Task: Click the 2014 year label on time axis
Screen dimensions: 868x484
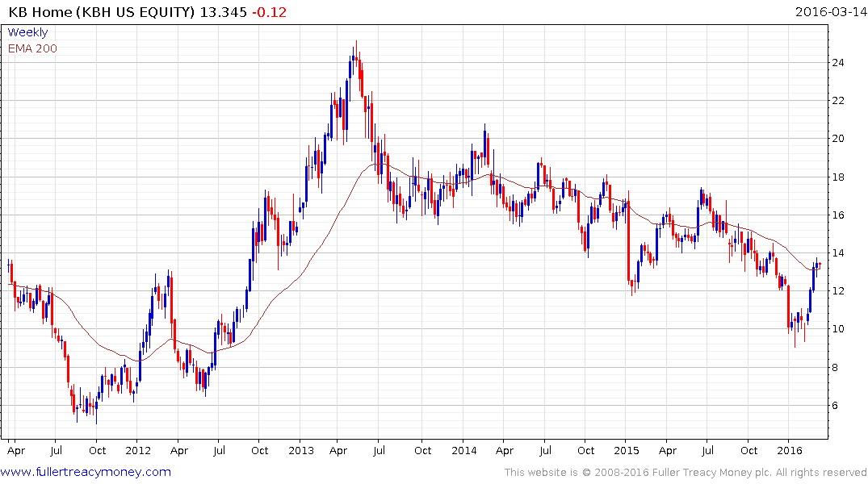Action: 464,450
